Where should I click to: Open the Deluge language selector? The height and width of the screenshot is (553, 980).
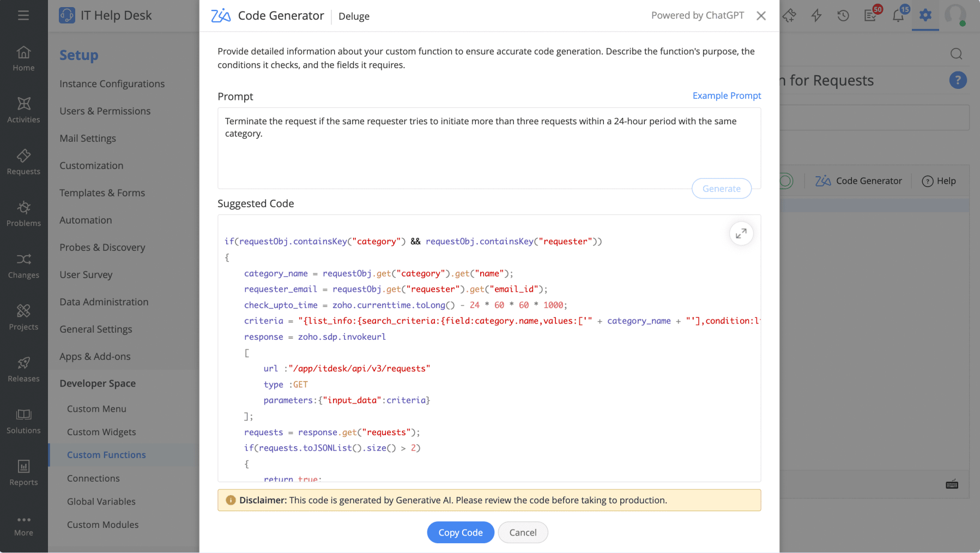coord(353,16)
